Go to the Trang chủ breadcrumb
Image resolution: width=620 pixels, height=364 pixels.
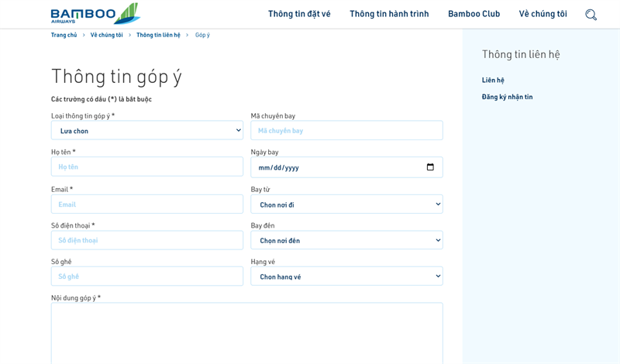tap(64, 35)
